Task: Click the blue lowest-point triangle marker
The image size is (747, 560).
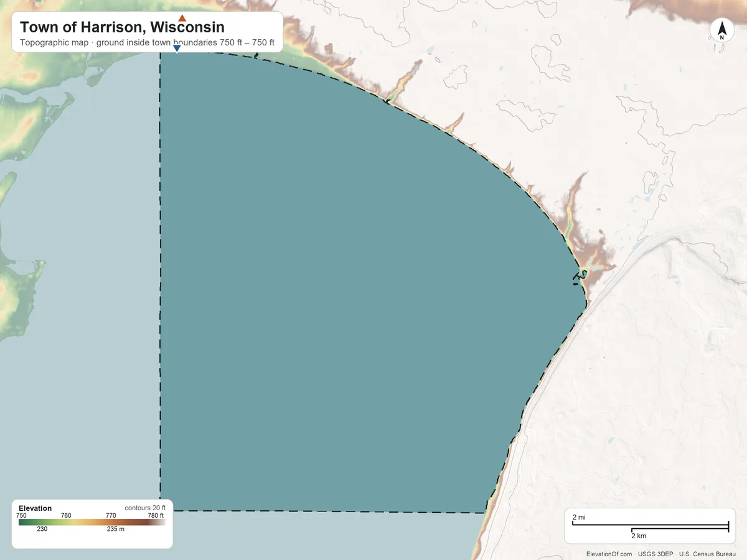Action: pos(177,49)
